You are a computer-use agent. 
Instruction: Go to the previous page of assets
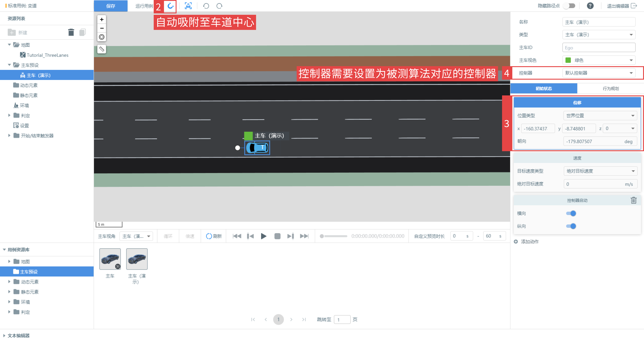(x=266, y=320)
